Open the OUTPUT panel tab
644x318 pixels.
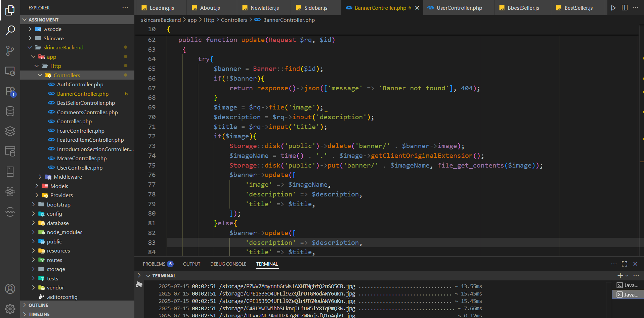click(x=191, y=264)
